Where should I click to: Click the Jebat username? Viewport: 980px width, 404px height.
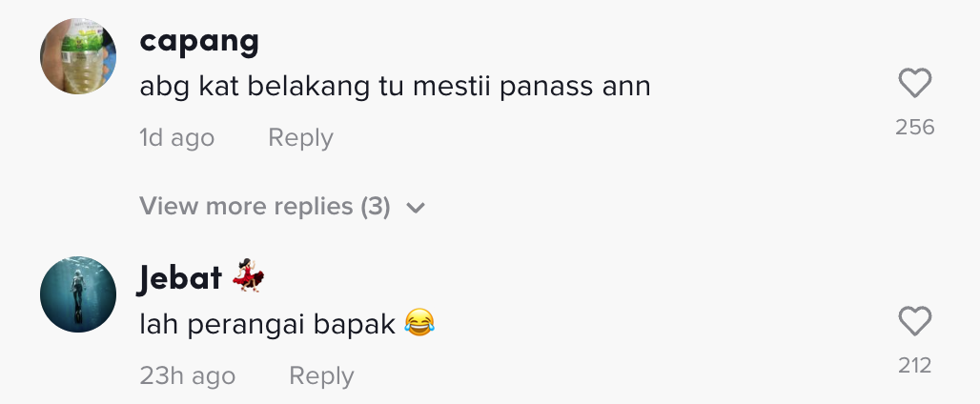click(180, 278)
